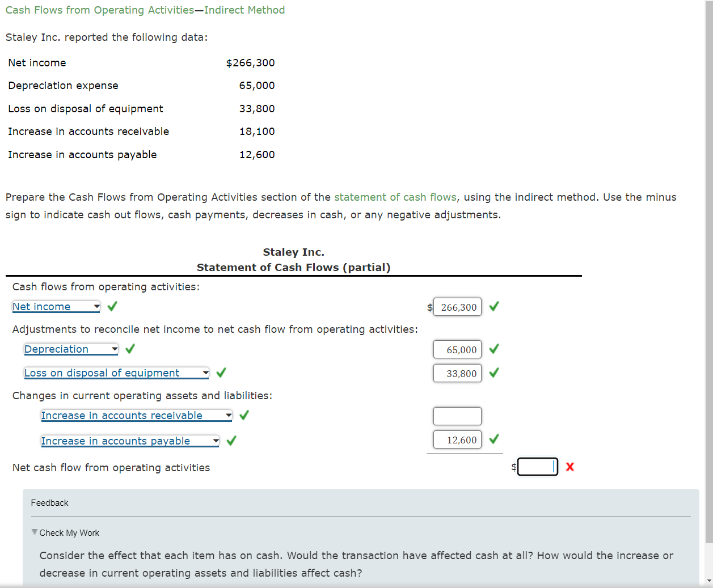Click checkmark next to Increase in accounts receivable
Image resolution: width=713 pixels, height=588 pixels.
pyautogui.click(x=244, y=415)
